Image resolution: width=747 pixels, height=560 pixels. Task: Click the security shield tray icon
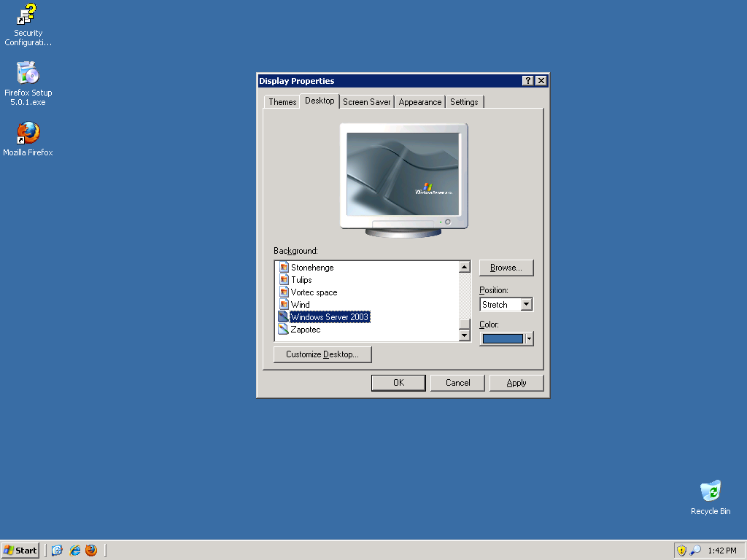682,551
